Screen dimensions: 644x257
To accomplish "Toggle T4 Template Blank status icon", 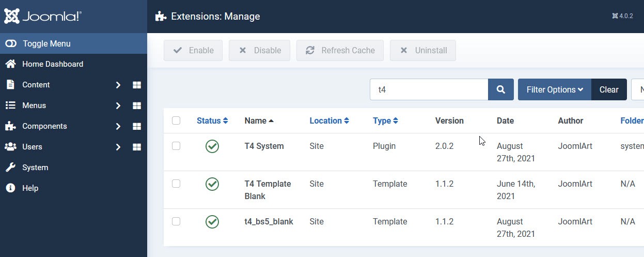I will coord(212,184).
